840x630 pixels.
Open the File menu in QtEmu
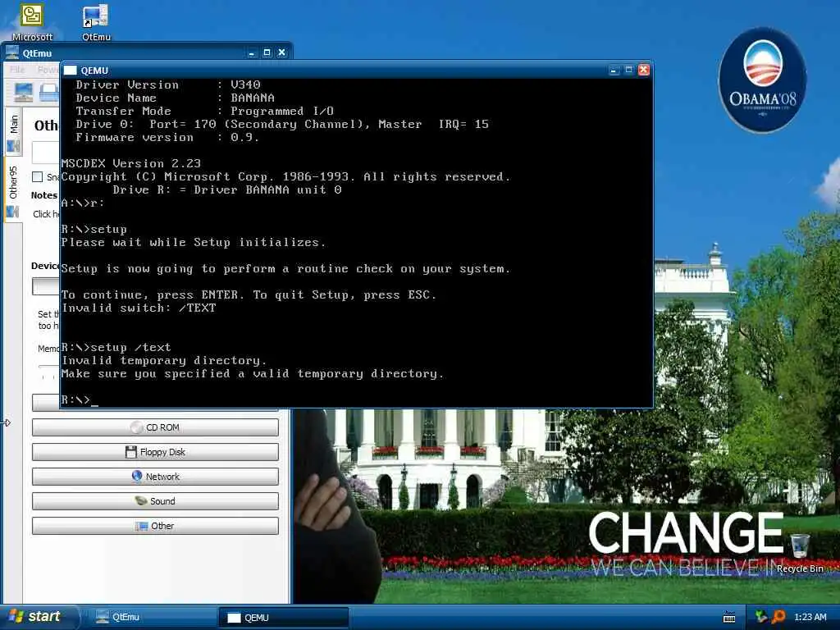pyautogui.click(x=17, y=70)
